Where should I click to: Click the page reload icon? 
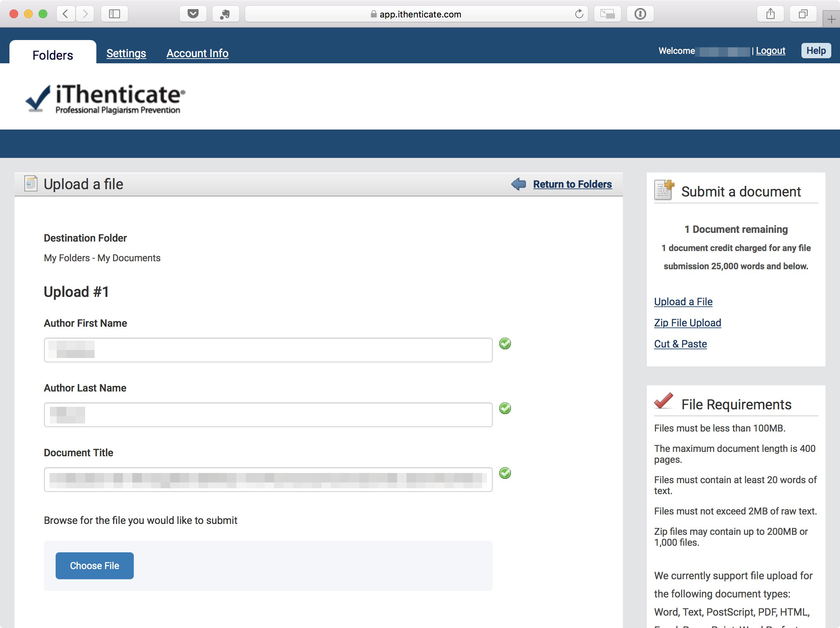click(x=579, y=14)
